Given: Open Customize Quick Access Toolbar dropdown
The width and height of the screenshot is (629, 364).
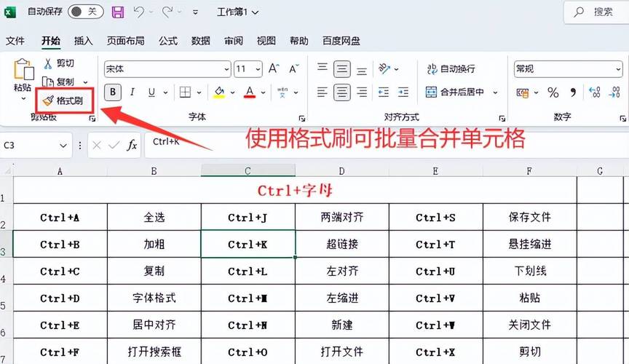Looking at the screenshot, I should pyautogui.click(x=195, y=12).
